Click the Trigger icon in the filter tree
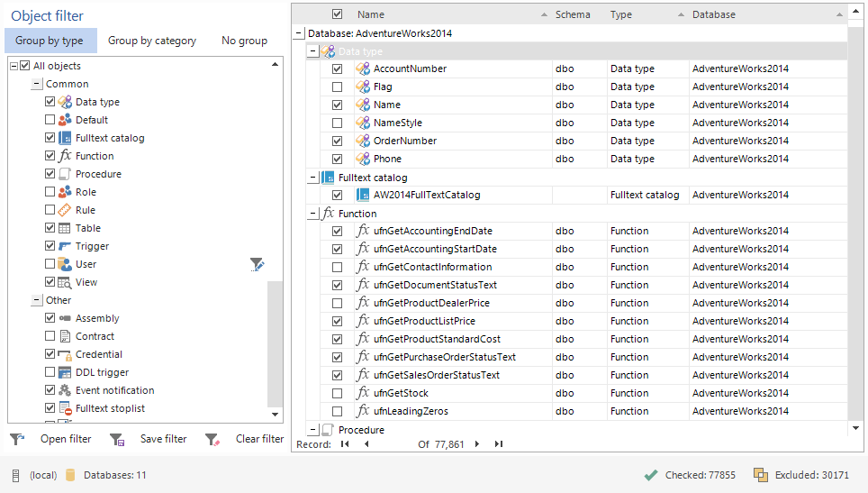Viewport: 868px width, 493px height. tap(65, 246)
